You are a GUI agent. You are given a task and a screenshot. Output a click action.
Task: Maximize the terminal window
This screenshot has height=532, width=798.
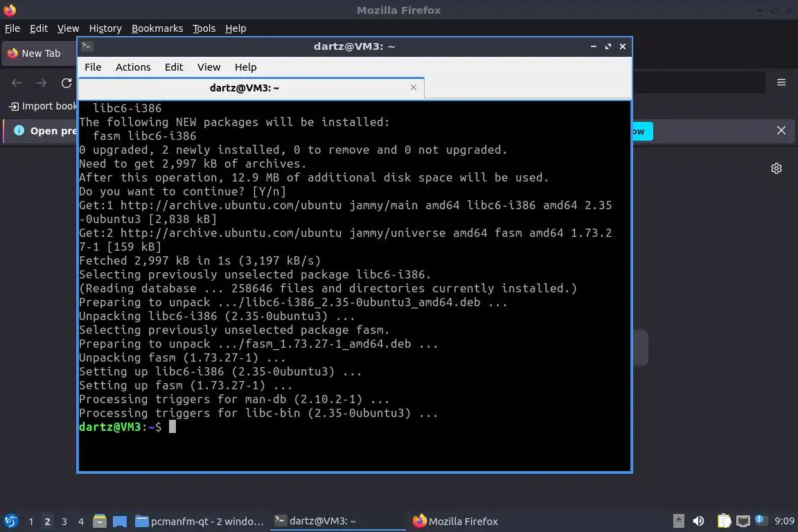[608, 46]
